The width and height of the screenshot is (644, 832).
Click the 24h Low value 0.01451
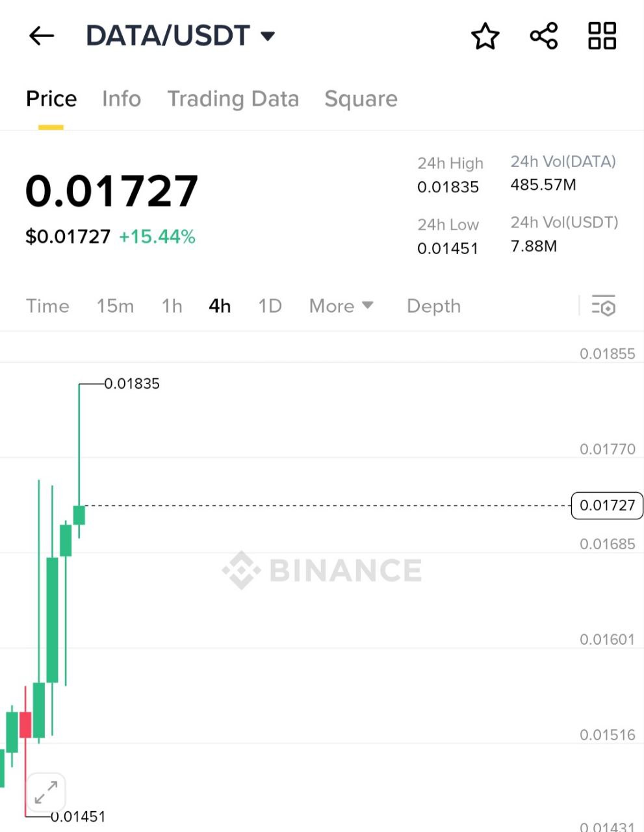tap(448, 248)
